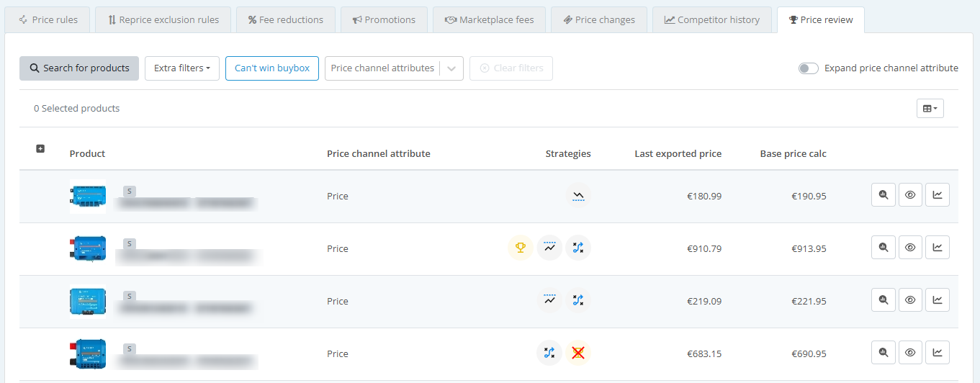Image resolution: width=980 pixels, height=383 pixels.
Task: Click the 0 Selected products label
Action: (x=77, y=109)
